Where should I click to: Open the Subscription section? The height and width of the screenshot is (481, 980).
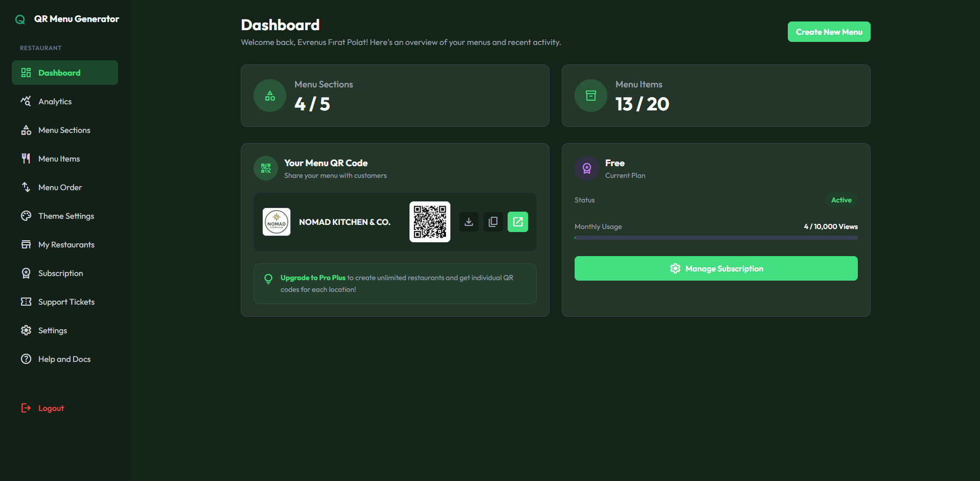click(x=61, y=273)
